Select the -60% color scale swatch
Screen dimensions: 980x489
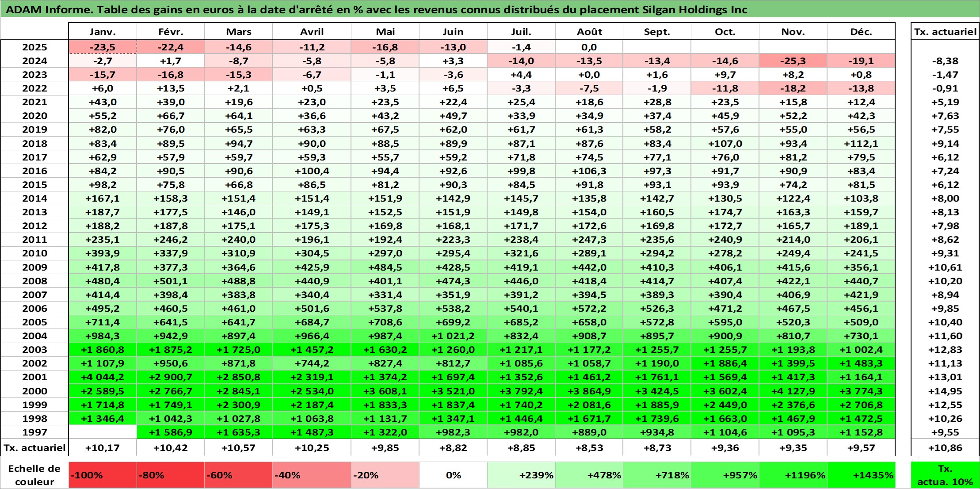point(238,475)
